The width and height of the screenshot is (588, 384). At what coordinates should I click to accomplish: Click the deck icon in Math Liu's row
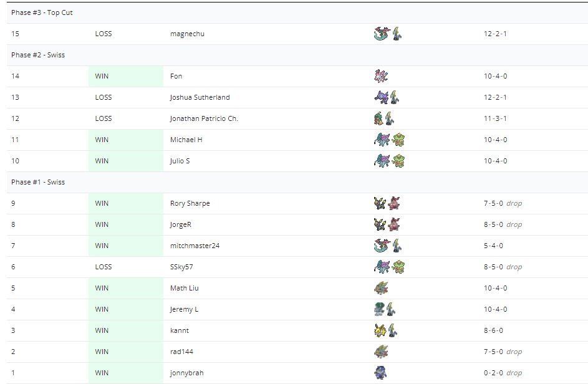[381, 288]
